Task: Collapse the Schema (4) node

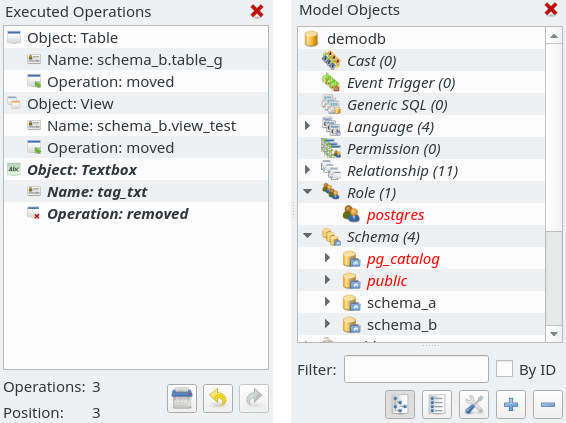Action: pos(308,236)
